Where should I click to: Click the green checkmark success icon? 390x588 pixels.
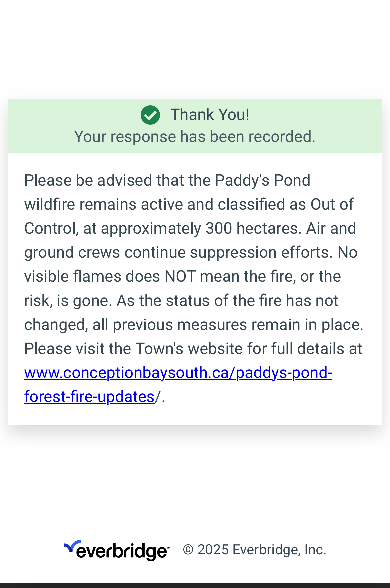[150, 115]
